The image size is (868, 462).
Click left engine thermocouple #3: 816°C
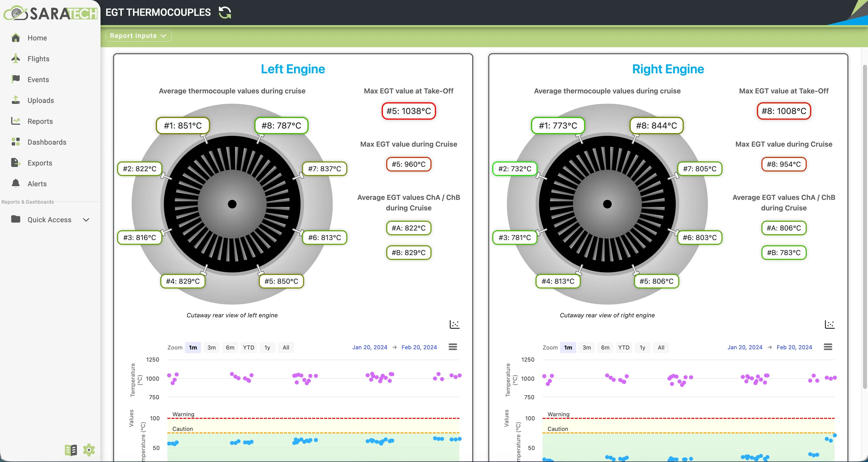pyautogui.click(x=139, y=237)
